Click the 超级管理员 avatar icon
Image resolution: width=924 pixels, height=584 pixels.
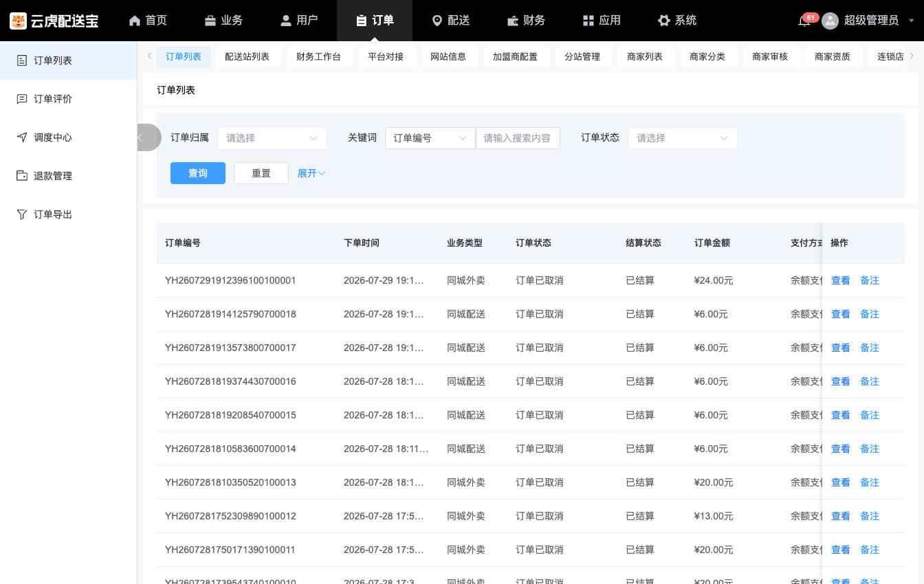pyautogui.click(x=830, y=21)
